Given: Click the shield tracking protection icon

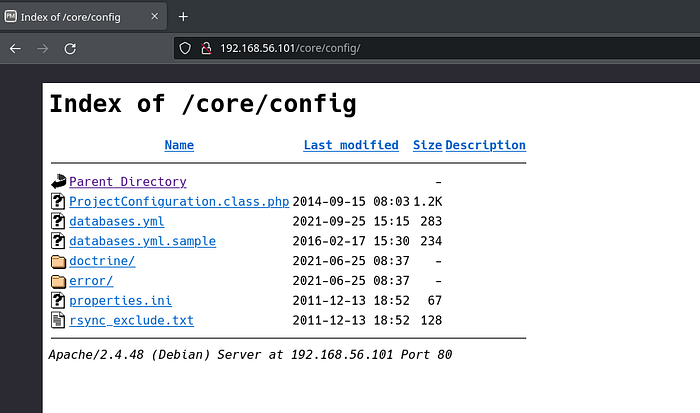Looking at the screenshot, I should [x=184, y=48].
